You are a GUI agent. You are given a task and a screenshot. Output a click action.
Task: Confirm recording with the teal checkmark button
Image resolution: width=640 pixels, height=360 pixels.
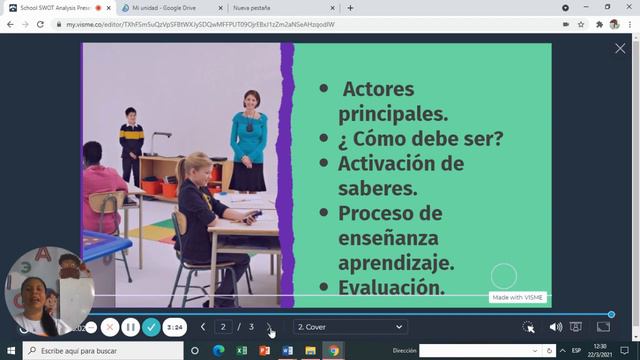tap(151, 327)
